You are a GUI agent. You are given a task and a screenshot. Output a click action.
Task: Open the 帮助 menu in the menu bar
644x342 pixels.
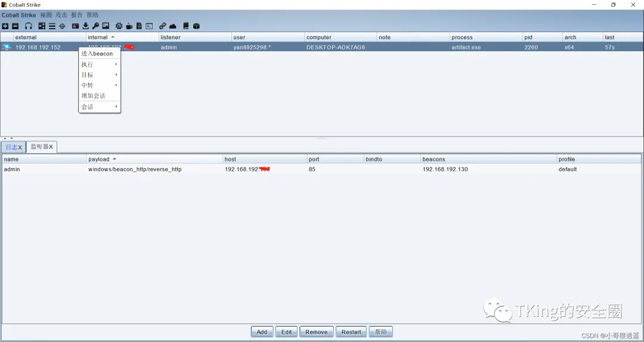click(x=92, y=15)
